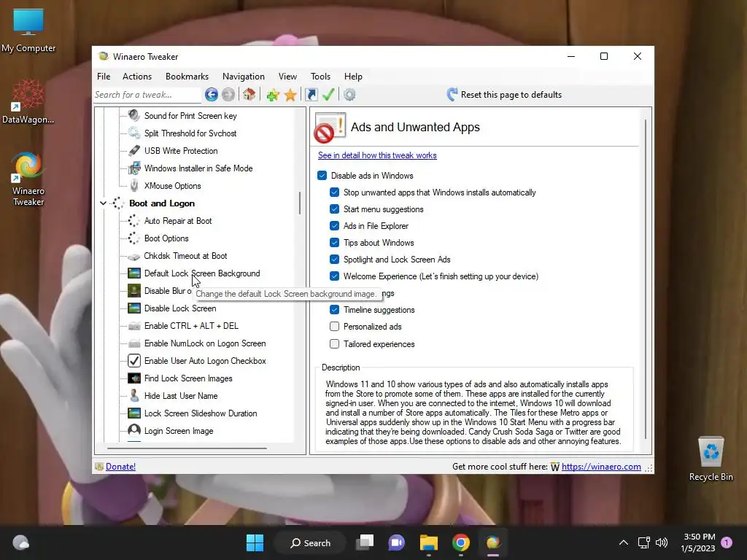Click the Donate! link

[120, 467]
